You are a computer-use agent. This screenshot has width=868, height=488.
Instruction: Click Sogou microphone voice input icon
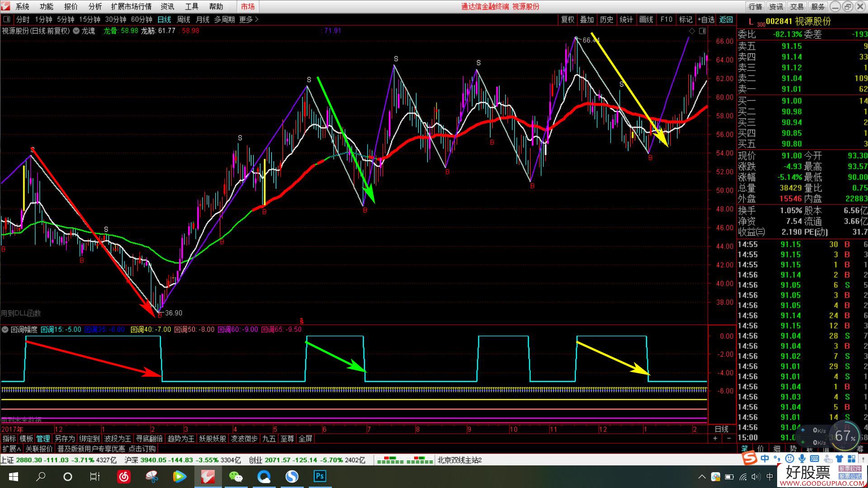[802, 459]
